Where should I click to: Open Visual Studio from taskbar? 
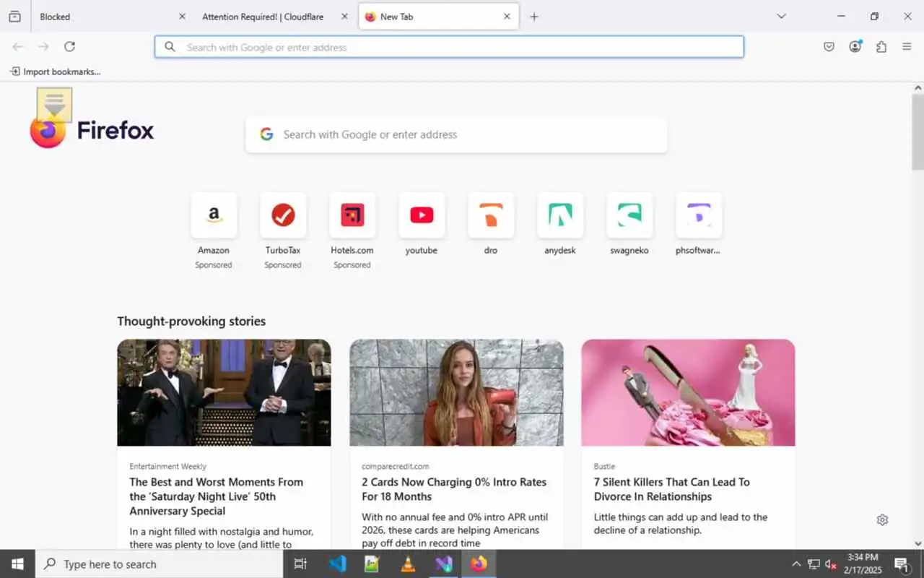click(443, 564)
